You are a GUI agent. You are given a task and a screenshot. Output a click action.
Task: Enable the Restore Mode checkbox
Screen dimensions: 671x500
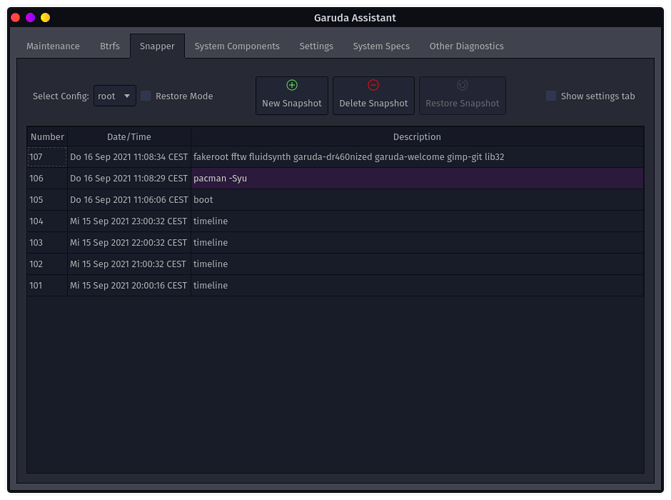point(146,96)
